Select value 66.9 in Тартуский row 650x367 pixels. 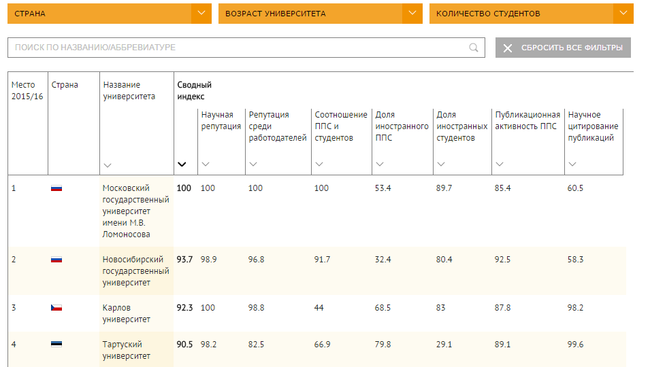(x=322, y=344)
